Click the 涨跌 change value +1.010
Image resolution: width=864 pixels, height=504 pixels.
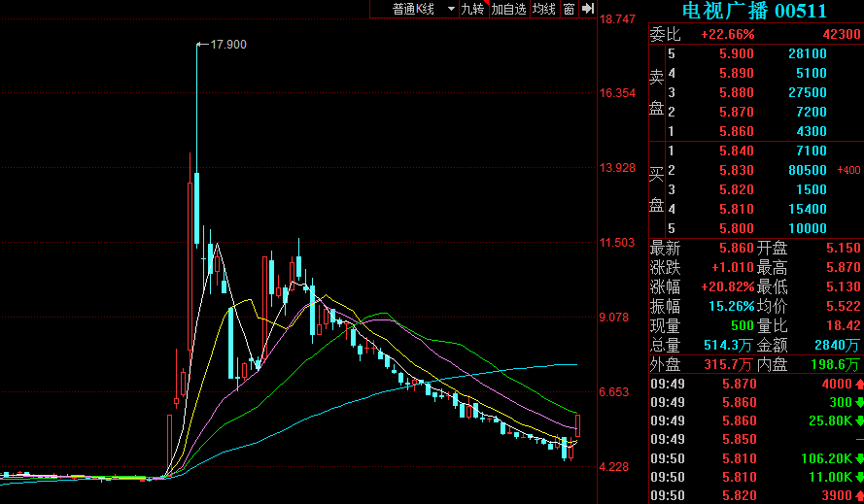732,268
